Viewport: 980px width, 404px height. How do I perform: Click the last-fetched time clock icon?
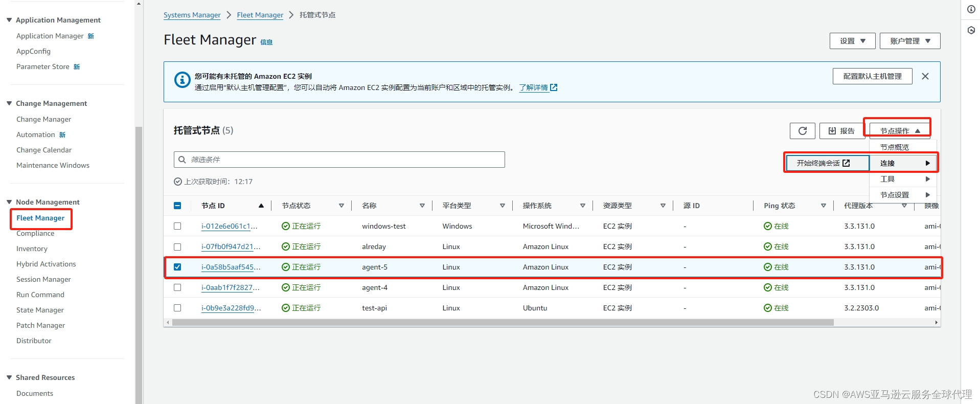pyautogui.click(x=178, y=182)
